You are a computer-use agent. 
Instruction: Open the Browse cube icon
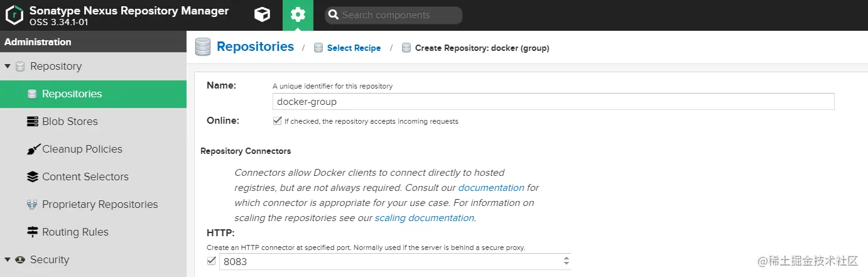tap(262, 15)
